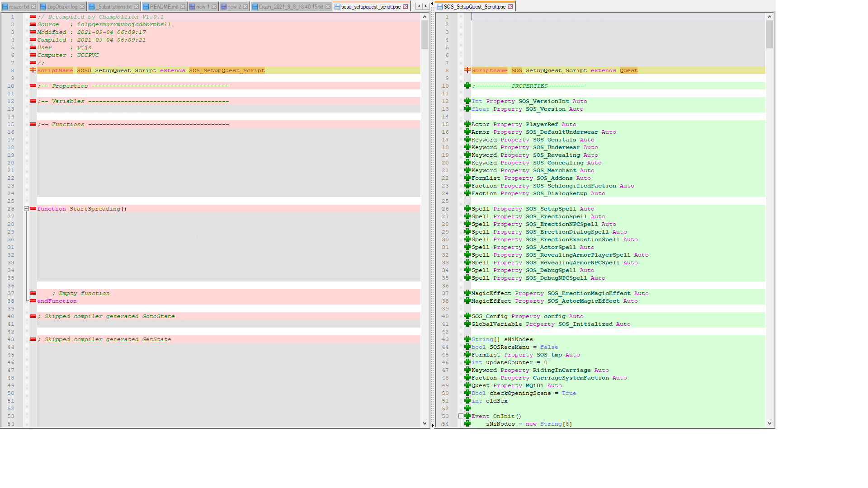Click the added marker beside 'SOS_DefaultUnderwear' line

(467, 131)
